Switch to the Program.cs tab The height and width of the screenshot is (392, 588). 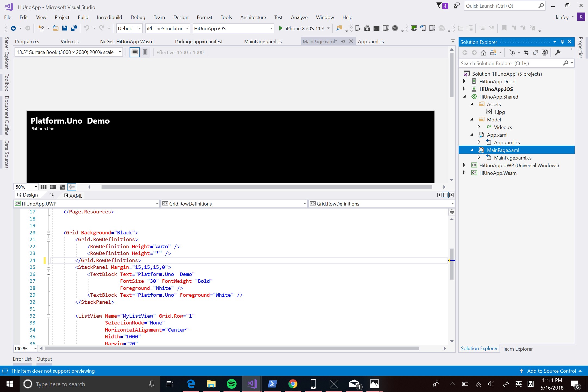click(27, 41)
